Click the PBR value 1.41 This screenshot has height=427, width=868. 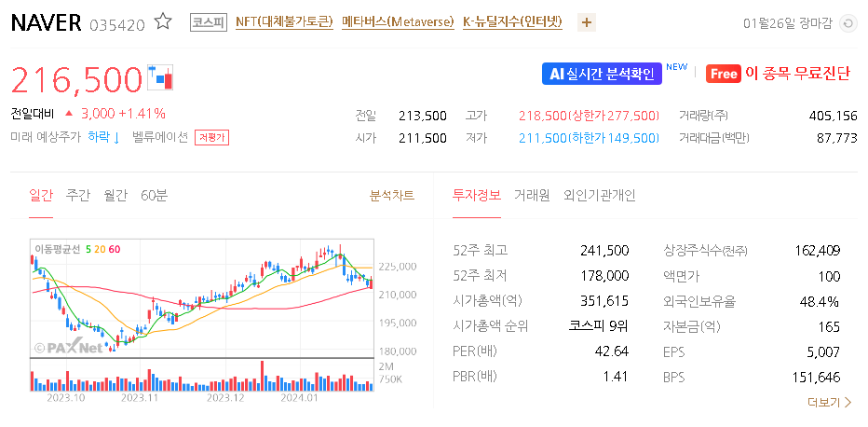coord(616,378)
